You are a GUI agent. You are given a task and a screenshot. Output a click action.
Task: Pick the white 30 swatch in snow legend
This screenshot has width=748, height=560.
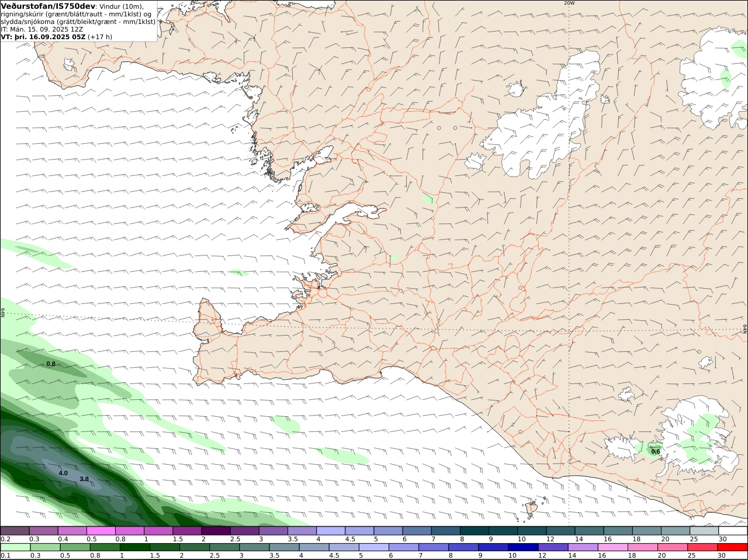coord(733,531)
